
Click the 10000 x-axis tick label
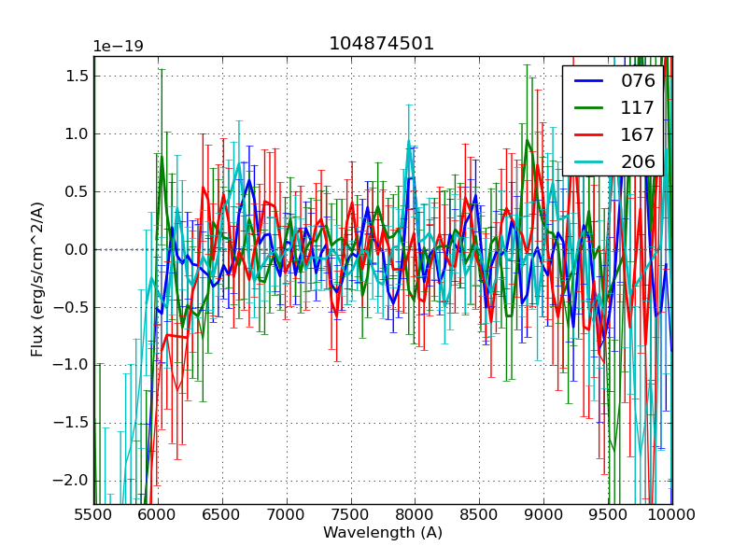[x=671, y=514]
